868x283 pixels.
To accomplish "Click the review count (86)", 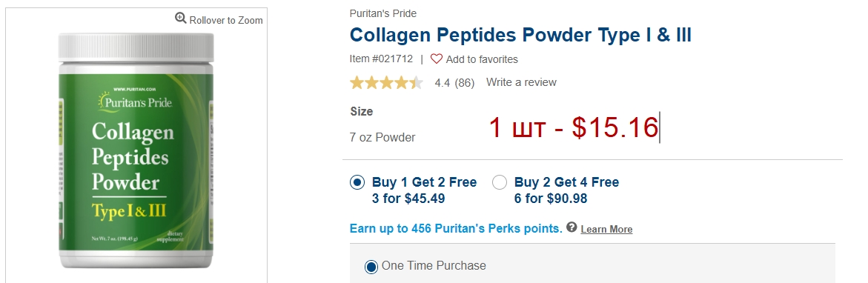I will 465,83.
